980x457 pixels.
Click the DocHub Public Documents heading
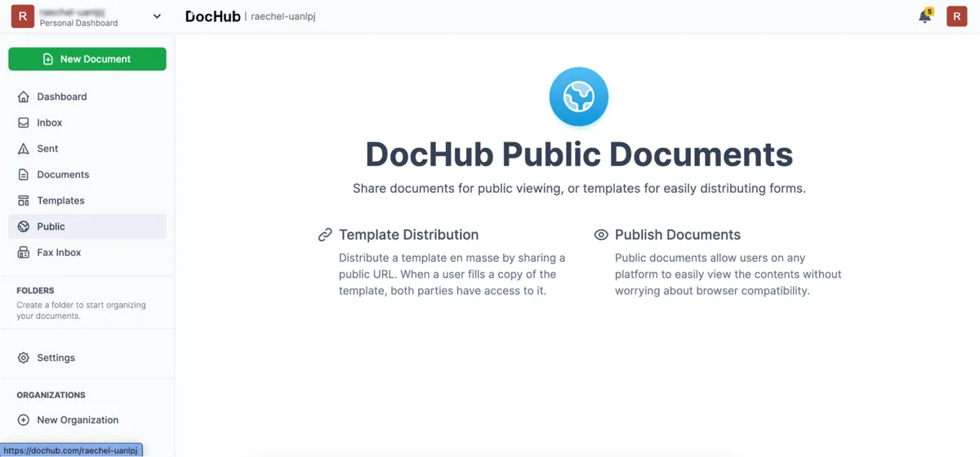[x=579, y=155]
